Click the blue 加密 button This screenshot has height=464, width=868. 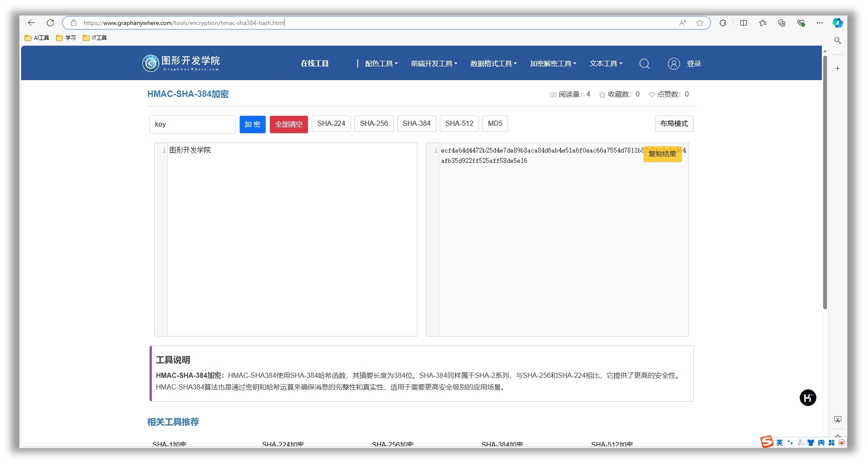tap(252, 124)
